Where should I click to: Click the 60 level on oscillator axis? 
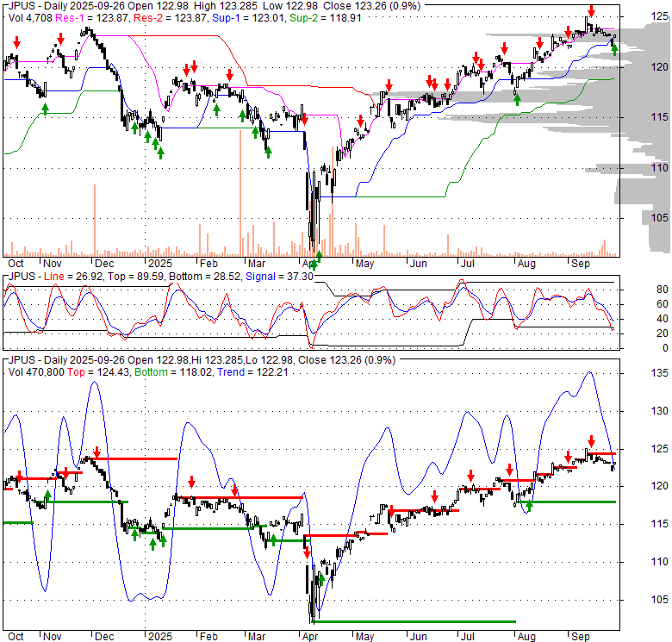pos(663,304)
